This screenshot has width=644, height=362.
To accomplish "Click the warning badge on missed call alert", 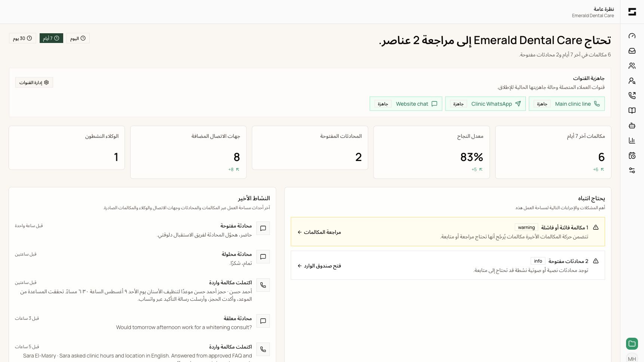I will tap(526, 228).
